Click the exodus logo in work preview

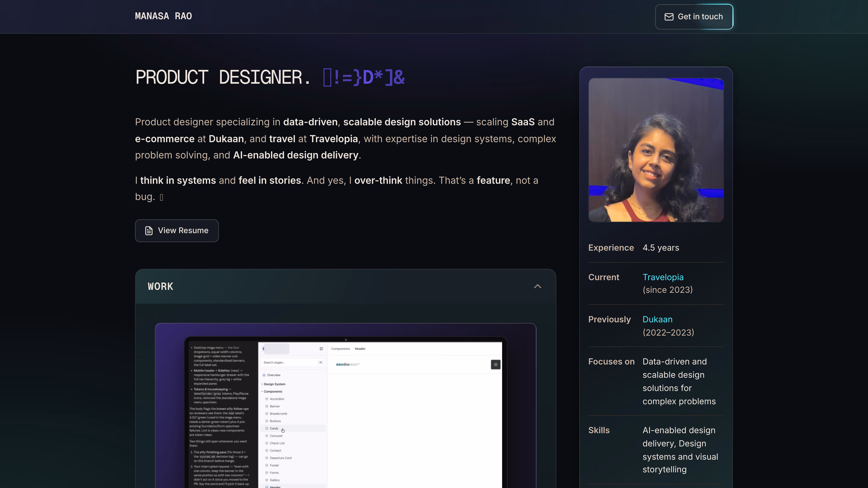[348, 364]
